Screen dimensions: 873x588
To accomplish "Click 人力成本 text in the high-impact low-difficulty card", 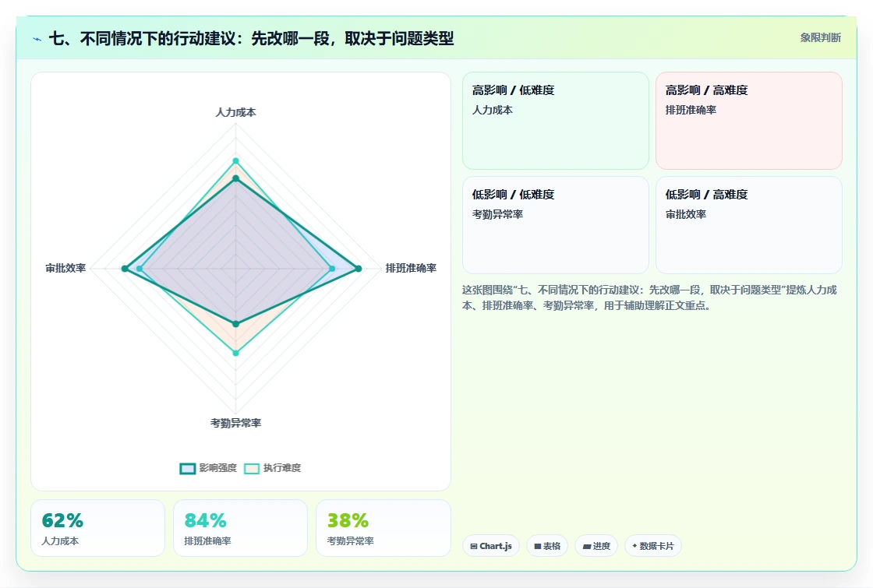I will click(493, 110).
